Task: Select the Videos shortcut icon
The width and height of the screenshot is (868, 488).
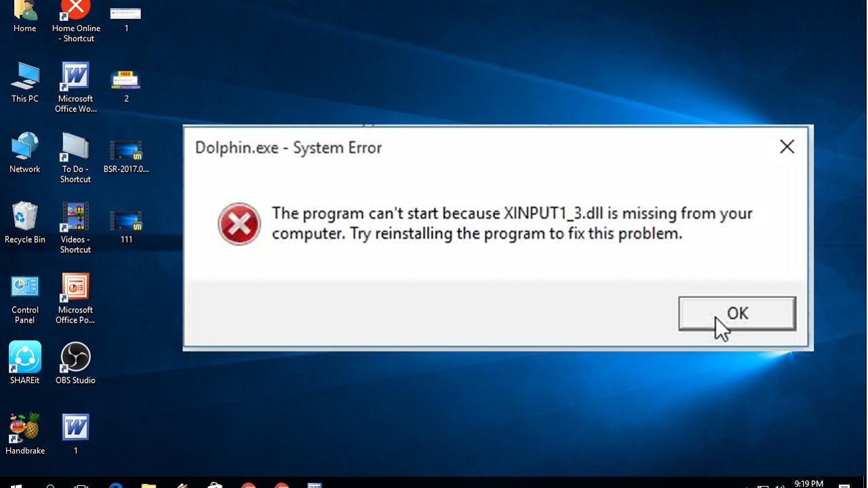Action: tap(75, 228)
